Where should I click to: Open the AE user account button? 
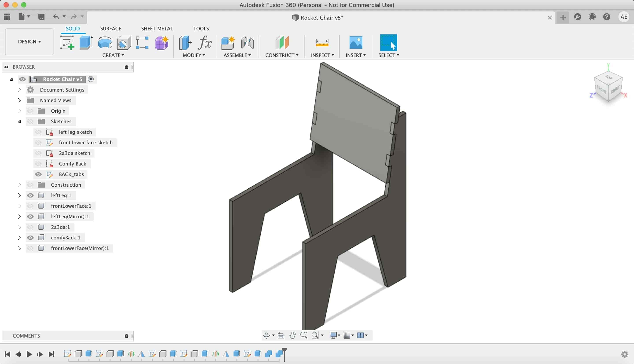[624, 17]
